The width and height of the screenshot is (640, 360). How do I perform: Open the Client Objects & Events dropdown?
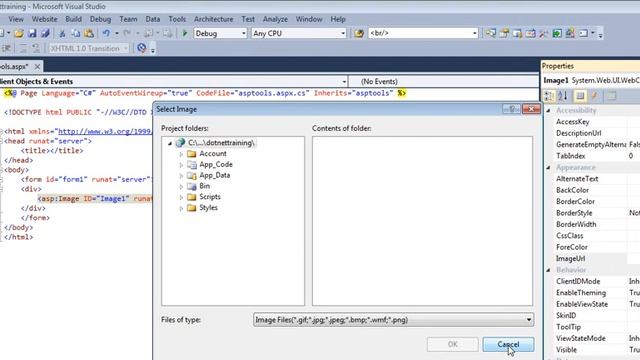coord(344,82)
